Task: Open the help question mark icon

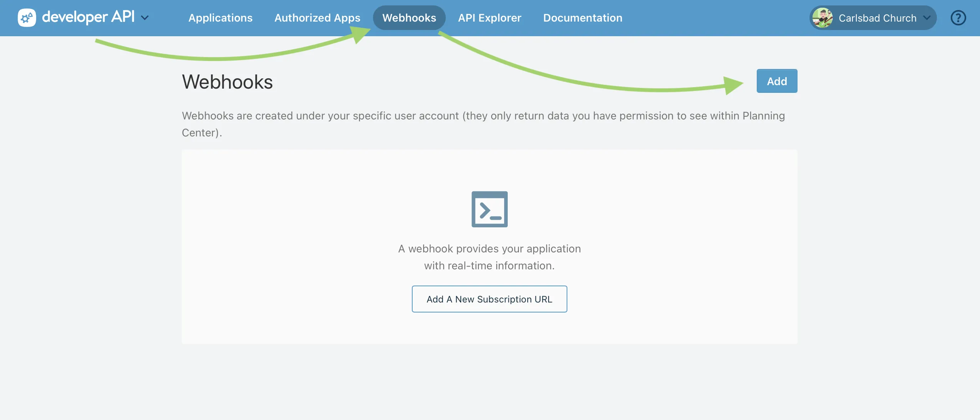Action: (958, 18)
